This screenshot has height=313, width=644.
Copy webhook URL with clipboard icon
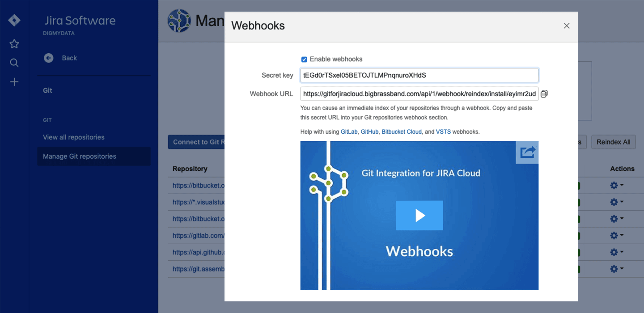[544, 94]
